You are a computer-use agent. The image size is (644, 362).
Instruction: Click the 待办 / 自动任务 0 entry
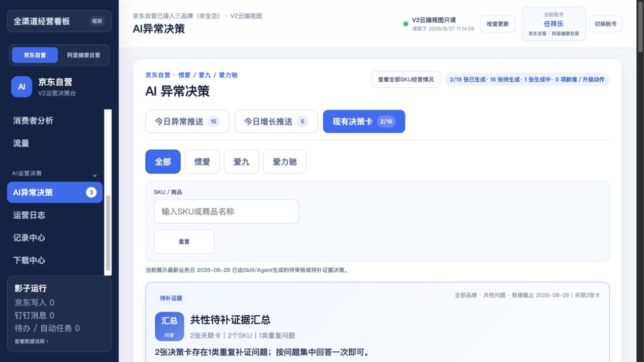point(47,328)
